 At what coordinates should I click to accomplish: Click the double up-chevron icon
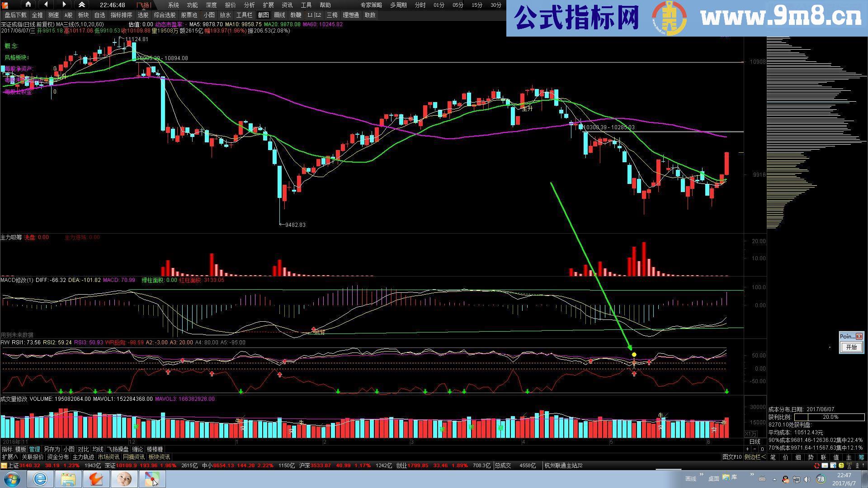coord(81,5)
